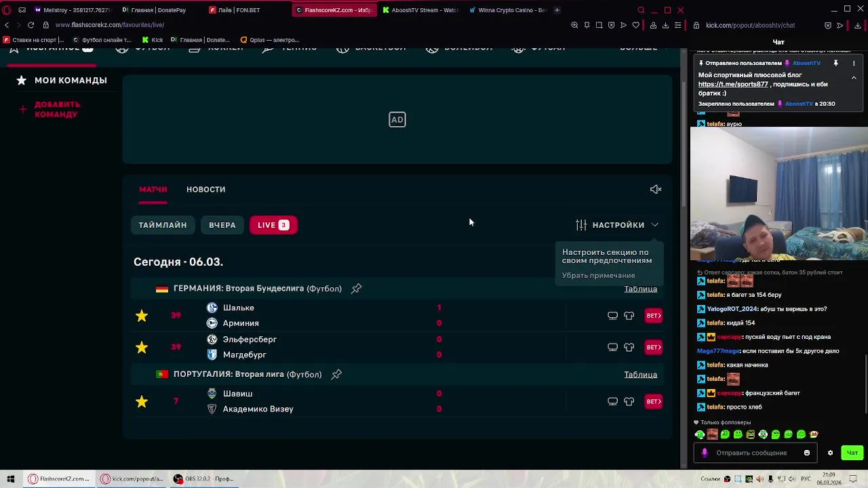Switch to Winna Crypto Casino browser tab
This screenshot has width=868, height=488.
pos(509,10)
